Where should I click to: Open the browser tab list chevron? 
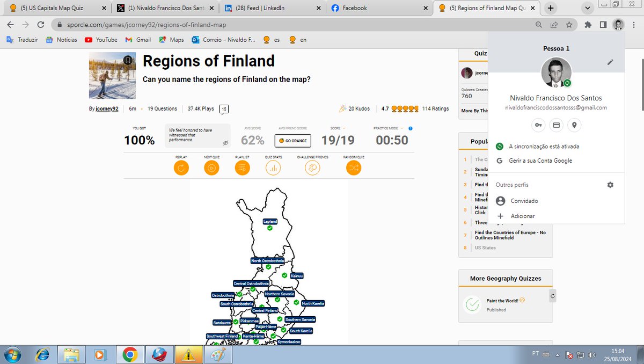587,8
